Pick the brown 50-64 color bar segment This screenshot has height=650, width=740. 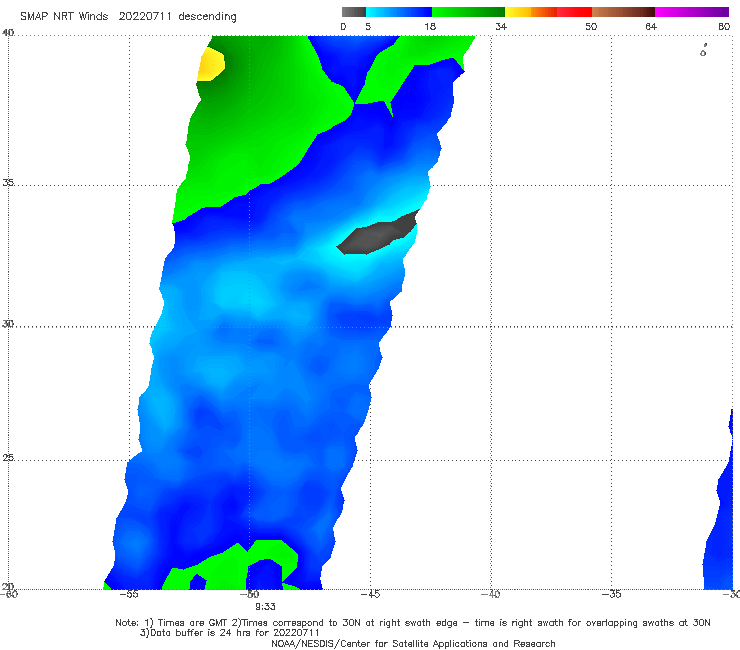click(623, 12)
